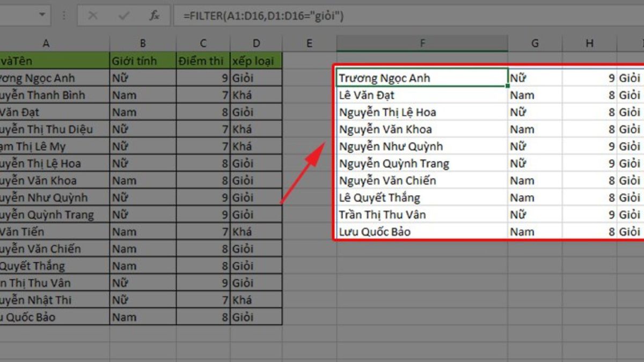Select column F header
Image resolution: width=644 pixels, height=362 pixels.
pos(422,43)
